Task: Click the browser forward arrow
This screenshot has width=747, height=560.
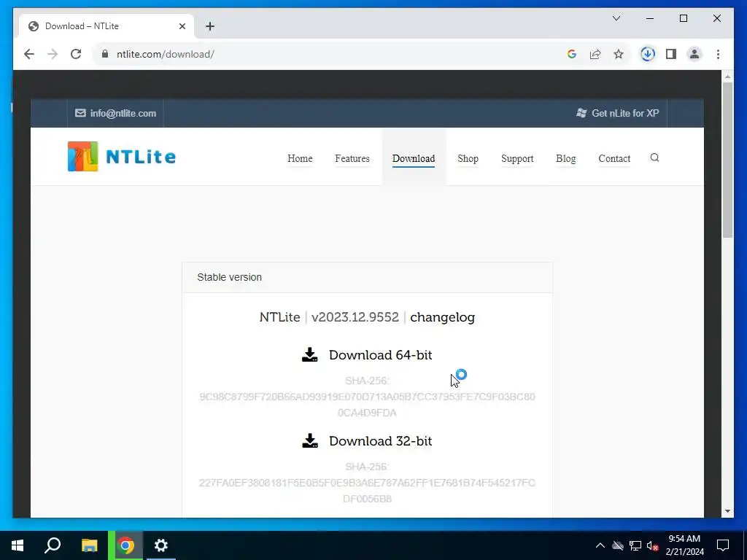Action: [x=53, y=54]
